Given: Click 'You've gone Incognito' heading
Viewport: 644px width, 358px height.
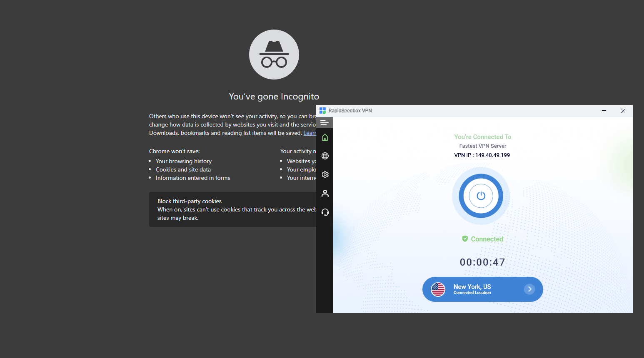Looking at the screenshot, I should point(274,97).
